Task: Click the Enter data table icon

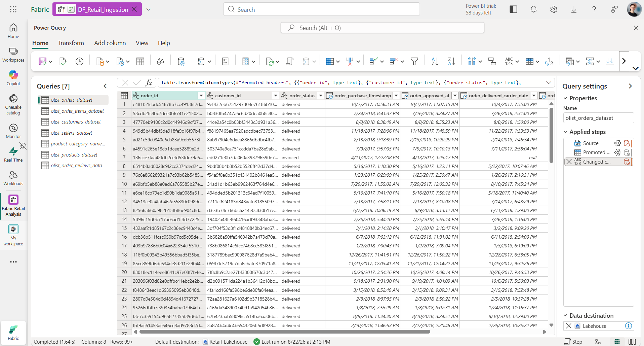Action: (140, 61)
